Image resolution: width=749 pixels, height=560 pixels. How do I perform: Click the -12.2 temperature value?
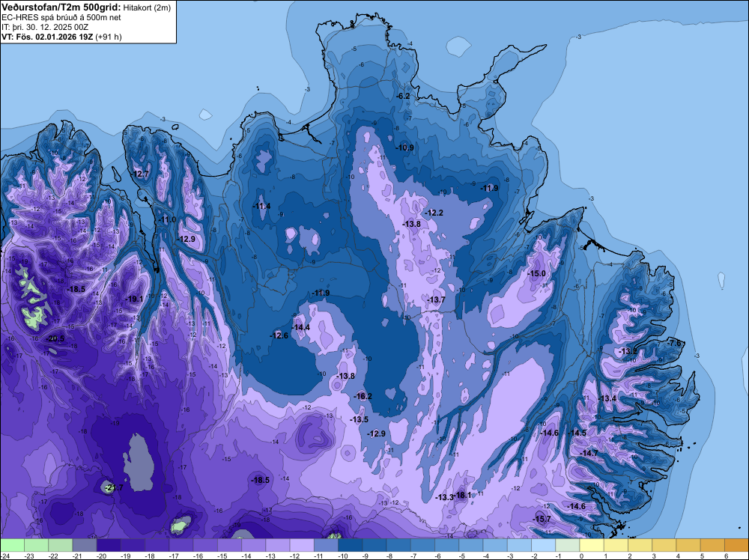[434, 213]
